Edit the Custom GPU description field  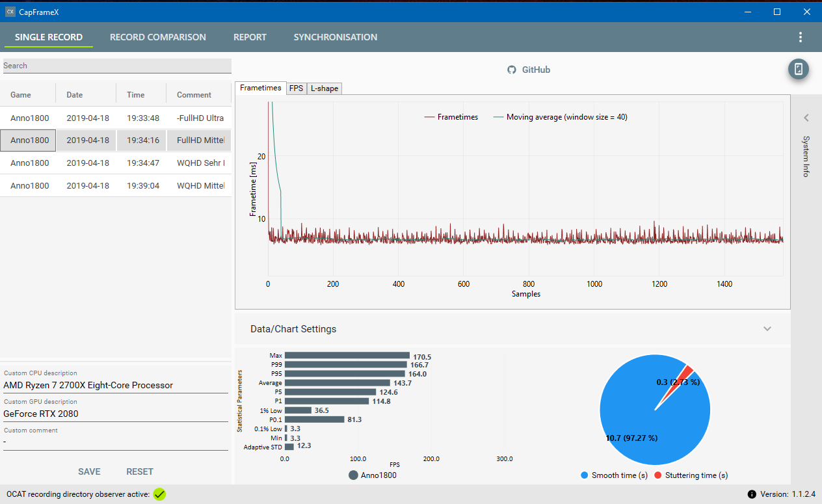(116, 414)
